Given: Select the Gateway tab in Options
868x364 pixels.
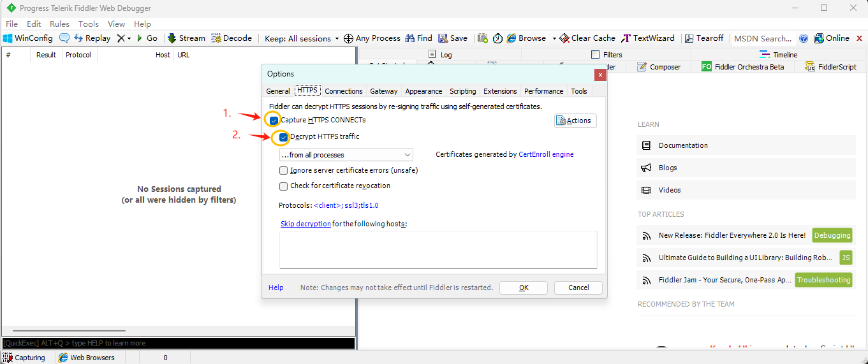Looking at the screenshot, I should [384, 91].
